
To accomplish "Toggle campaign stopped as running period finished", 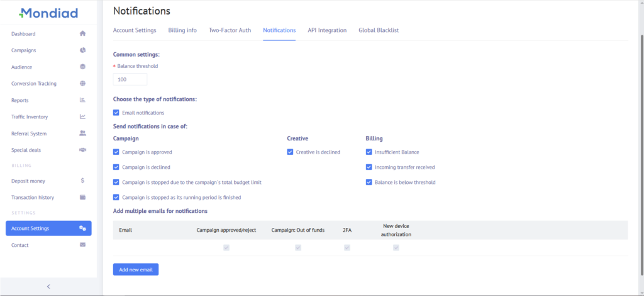I will coord(116,197).
